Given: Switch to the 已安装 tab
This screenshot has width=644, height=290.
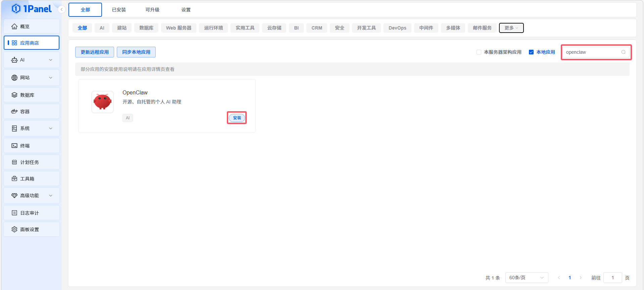Looking at the screenshot, I should 119,10.
